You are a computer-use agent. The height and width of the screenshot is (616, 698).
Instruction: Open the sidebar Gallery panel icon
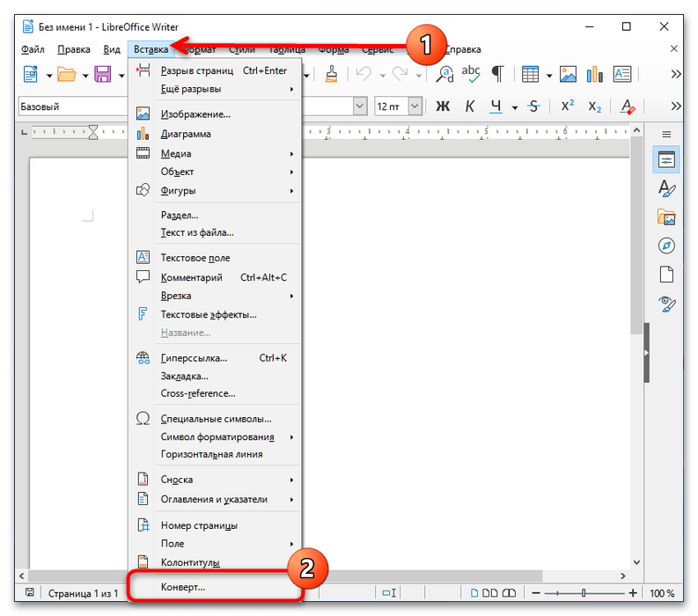666,217
